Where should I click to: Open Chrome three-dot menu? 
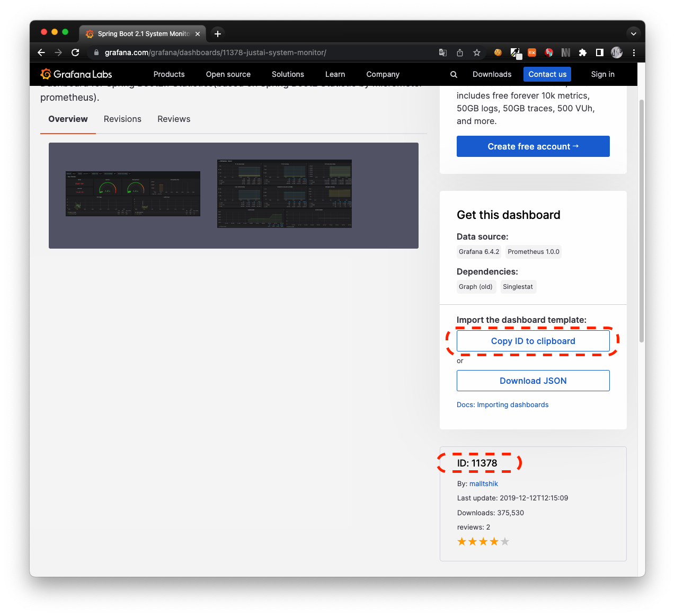634,52
